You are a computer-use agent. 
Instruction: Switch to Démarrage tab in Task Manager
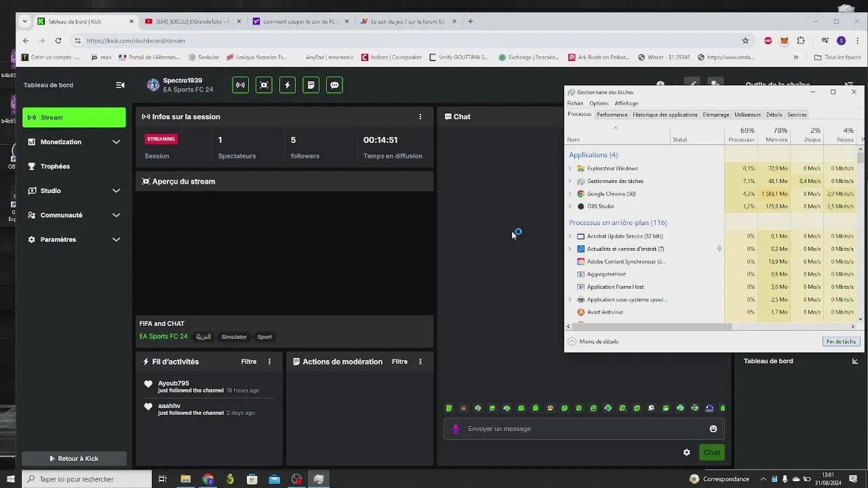coord(716,115)
